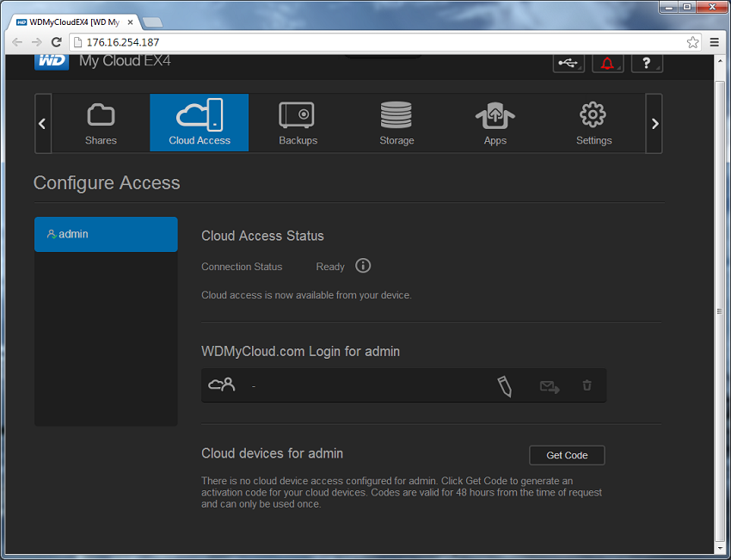Open the USB devices icon in header

(568, 63)
